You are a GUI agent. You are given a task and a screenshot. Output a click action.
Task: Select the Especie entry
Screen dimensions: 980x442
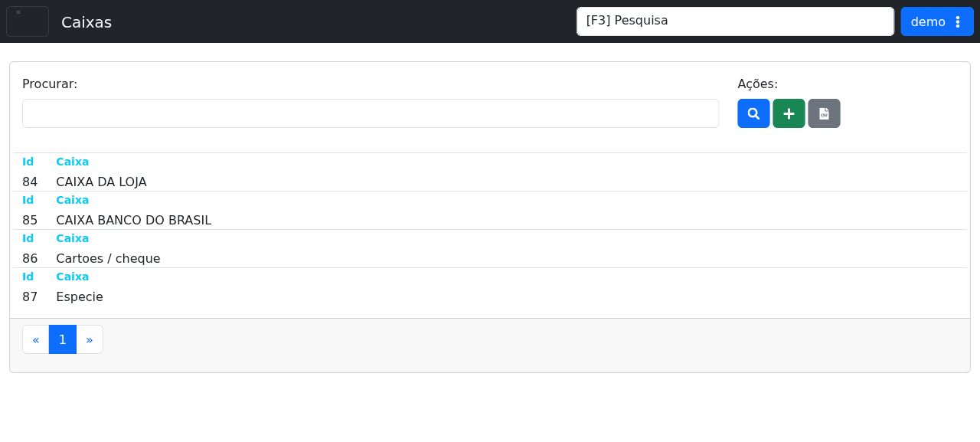[80, 297]
